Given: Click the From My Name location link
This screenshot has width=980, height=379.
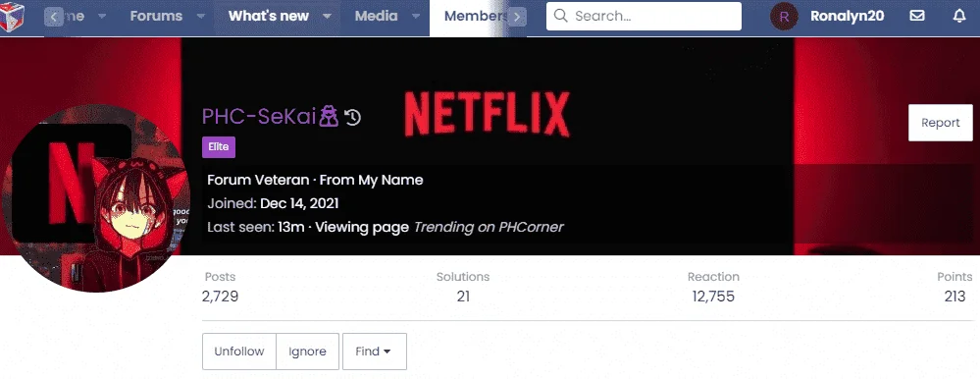Looking at the screenshot, I should [371, 180].
